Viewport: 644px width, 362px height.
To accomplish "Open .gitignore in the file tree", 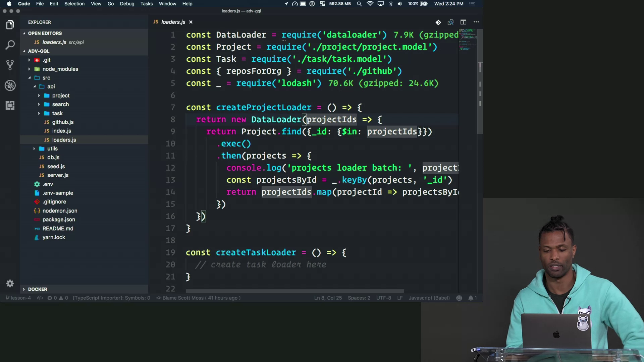I will (x=84, y=202).
